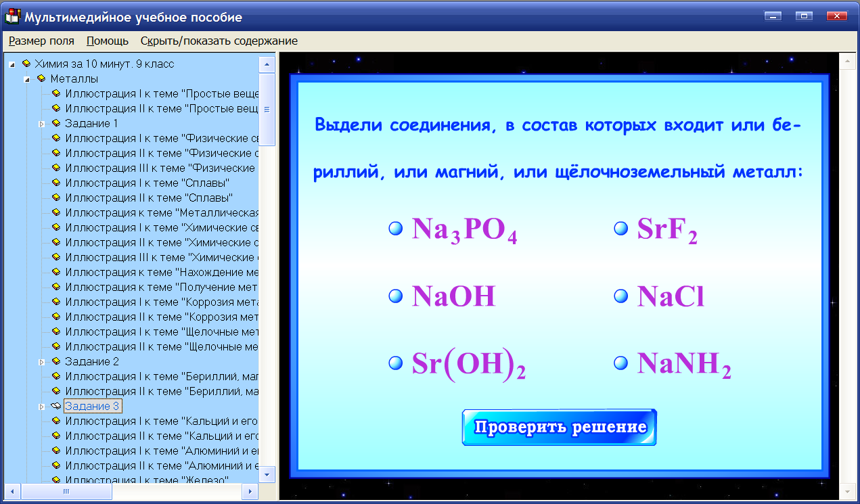Image resolution: width=860 pixels, height=504 pixels.
Task: Click the book icon next to "Металлы"
Action: (42, 78)
